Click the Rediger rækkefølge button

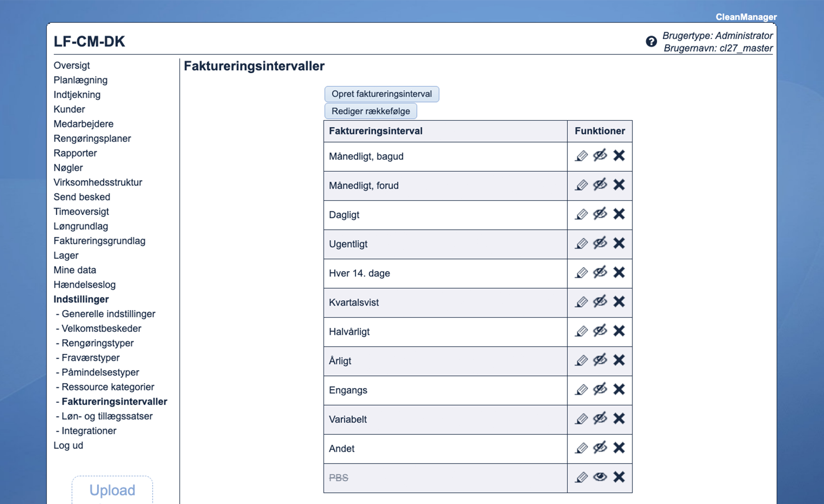(371, 111)
